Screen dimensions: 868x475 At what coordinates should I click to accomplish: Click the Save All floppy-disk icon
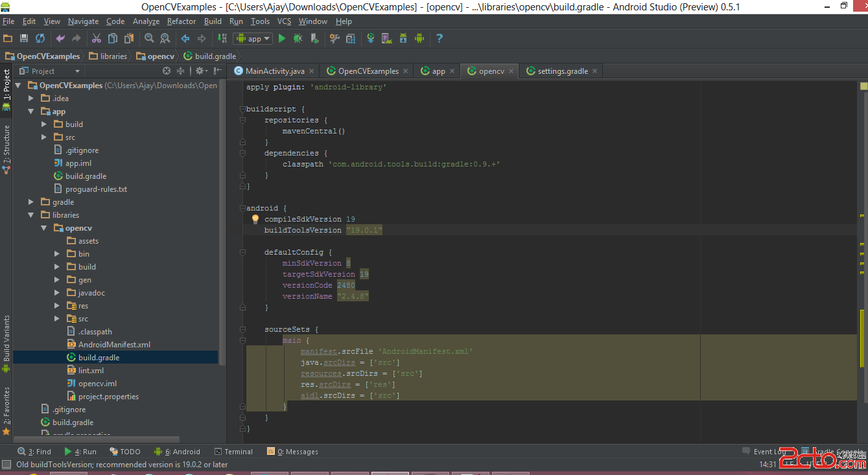tap(24, 38)
